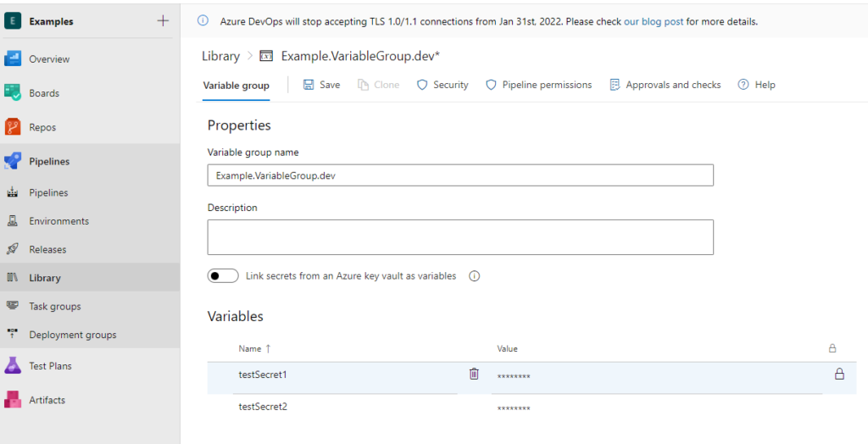Screen dimensions: 868x444
Task: Sort by the Name column header
Action: pyautogui.click(x=254, y=349)
